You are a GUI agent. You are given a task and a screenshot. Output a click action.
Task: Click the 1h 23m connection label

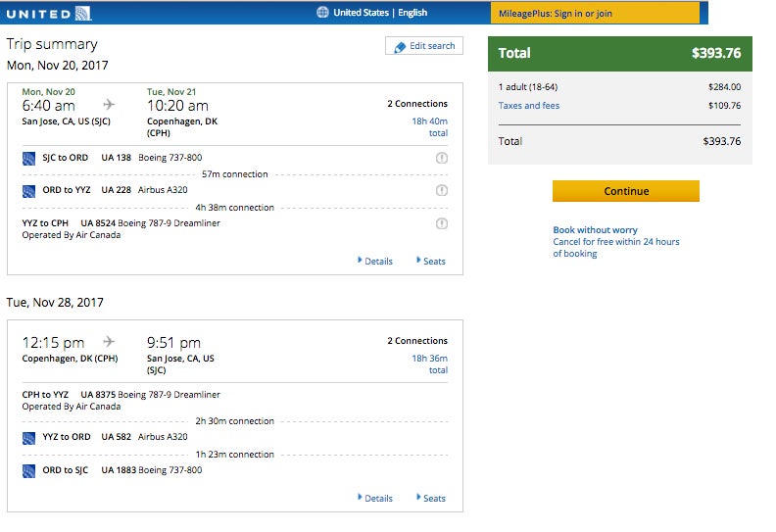(234, 455)
